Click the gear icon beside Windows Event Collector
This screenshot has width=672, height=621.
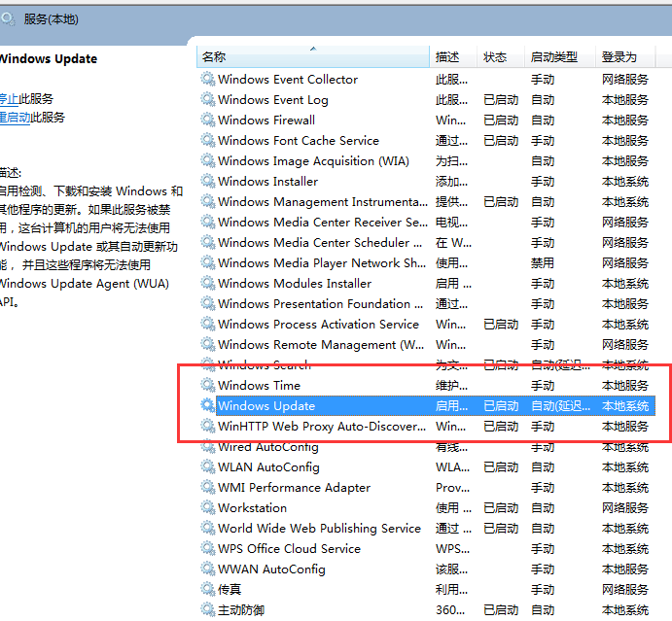[208, 80]
